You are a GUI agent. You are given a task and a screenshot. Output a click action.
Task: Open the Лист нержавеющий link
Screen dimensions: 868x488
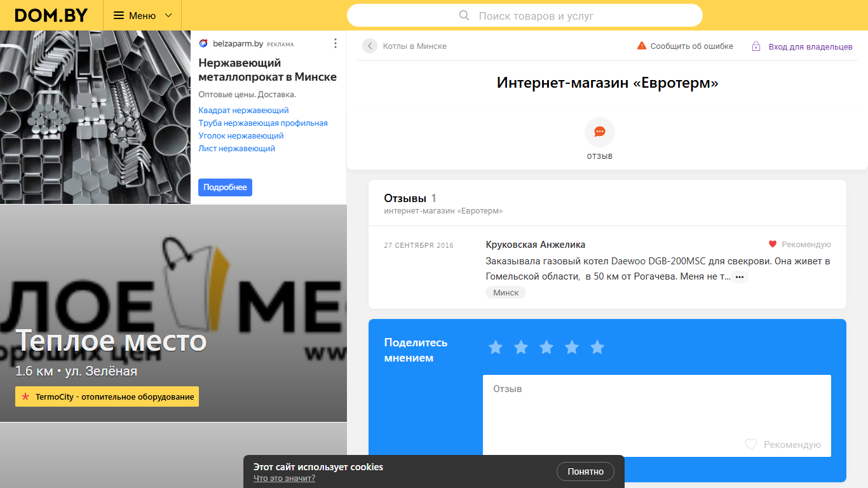[x=236, y=149]
